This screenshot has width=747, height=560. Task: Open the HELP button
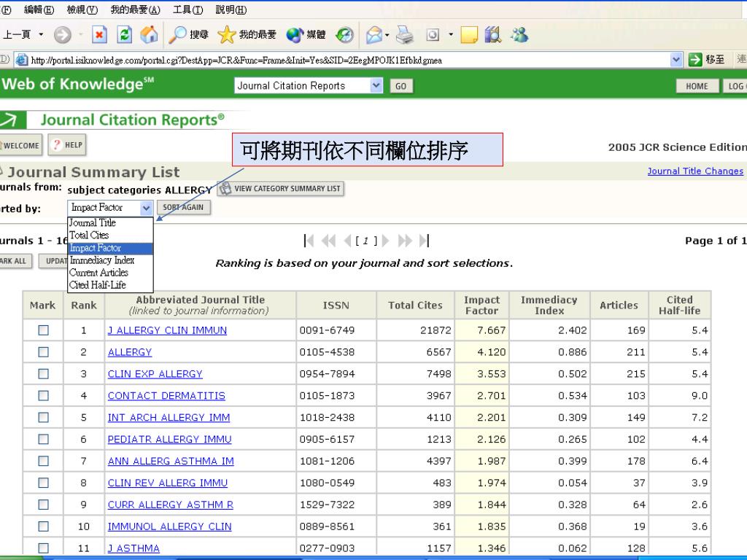[x=68, y=145]
